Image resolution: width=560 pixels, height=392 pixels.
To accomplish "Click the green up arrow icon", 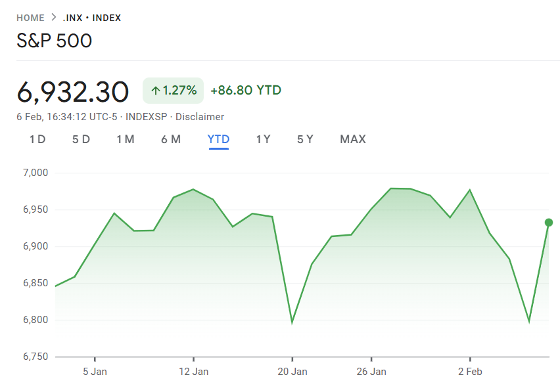I will (156, 91).
